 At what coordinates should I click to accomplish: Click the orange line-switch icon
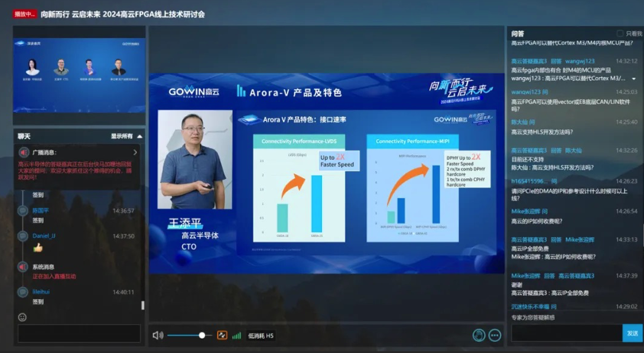222,335
